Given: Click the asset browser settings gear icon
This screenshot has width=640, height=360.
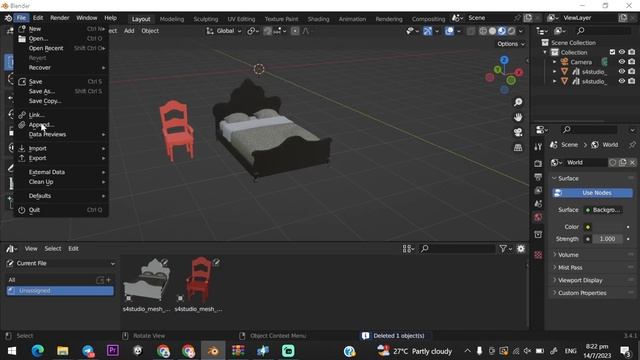Looking at the screenshot, I should (521, 249).
